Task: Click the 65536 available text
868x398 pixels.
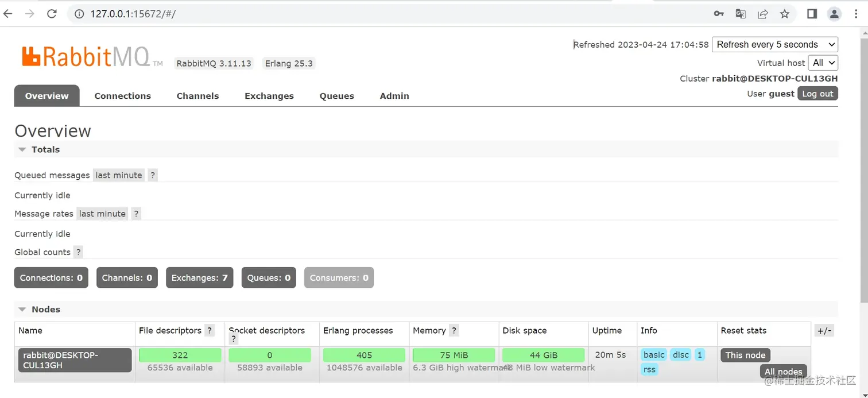Action: (x=180, y=368)
